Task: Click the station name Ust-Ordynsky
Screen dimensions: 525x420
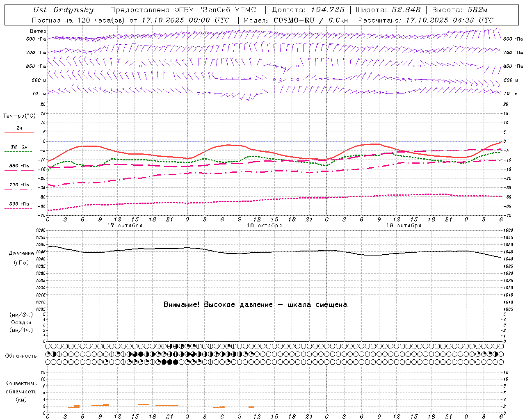Action: point(63,10)
